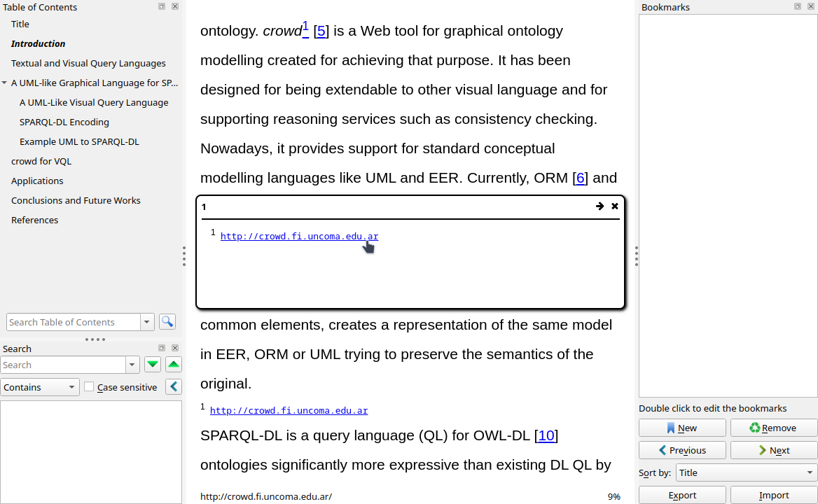
Task: Collapse the 'A UML-like Graphical Language' tree node
Action: pos(4,83)
